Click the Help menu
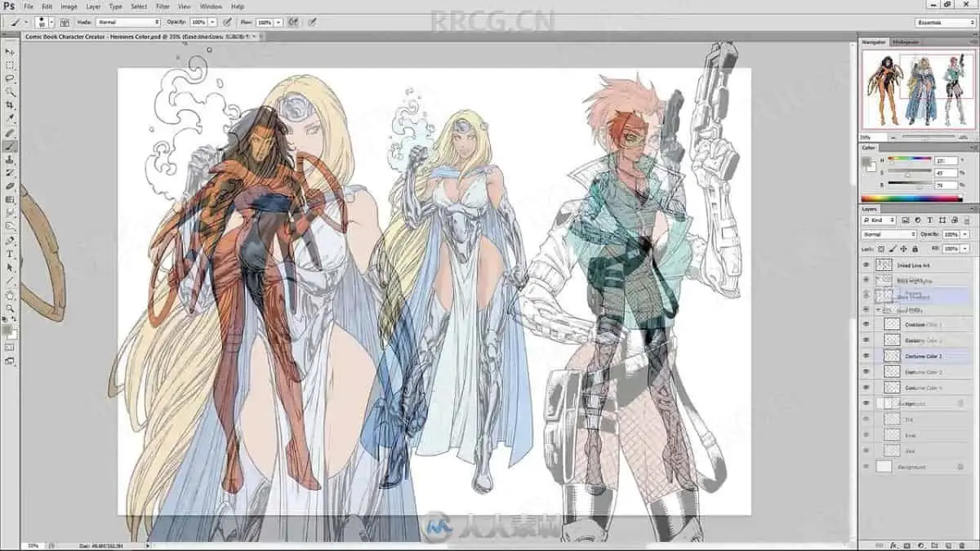 pyautogui.click(x=238, y=7)
